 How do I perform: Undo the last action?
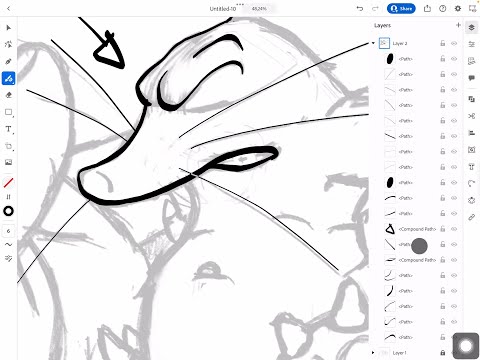[x=360, y=9]
